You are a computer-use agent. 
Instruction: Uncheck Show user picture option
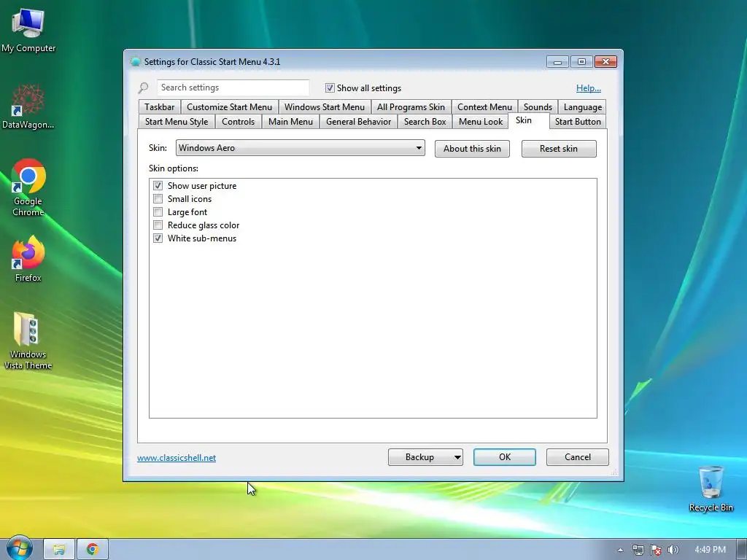tap(158, 185)
